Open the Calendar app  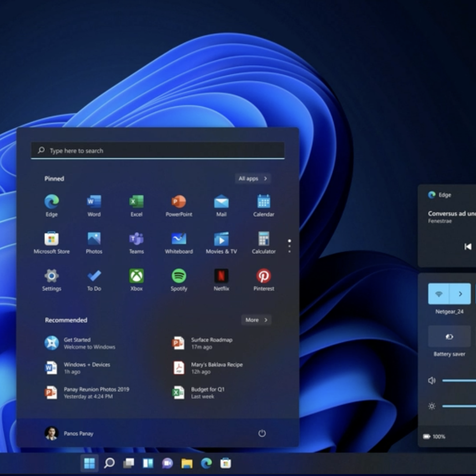click(264, 205)
